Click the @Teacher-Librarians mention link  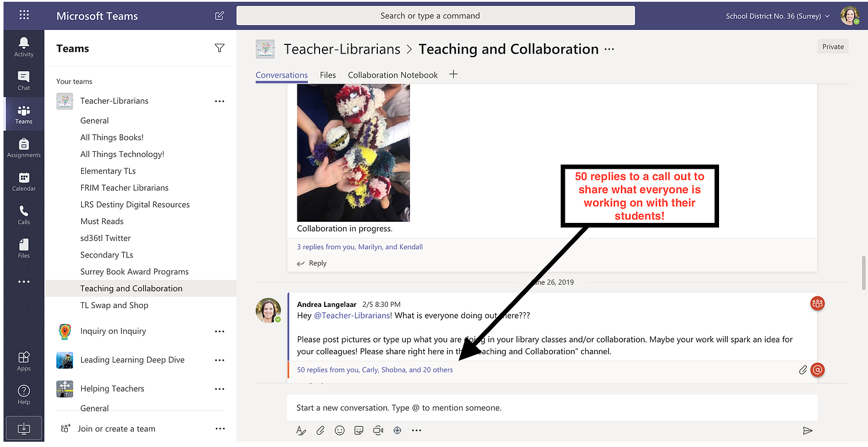pos(352,316)
